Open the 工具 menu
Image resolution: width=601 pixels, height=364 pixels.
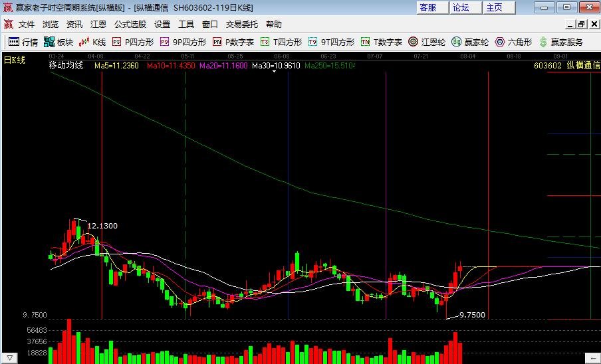pyautogui.click(x=186, y=25)
